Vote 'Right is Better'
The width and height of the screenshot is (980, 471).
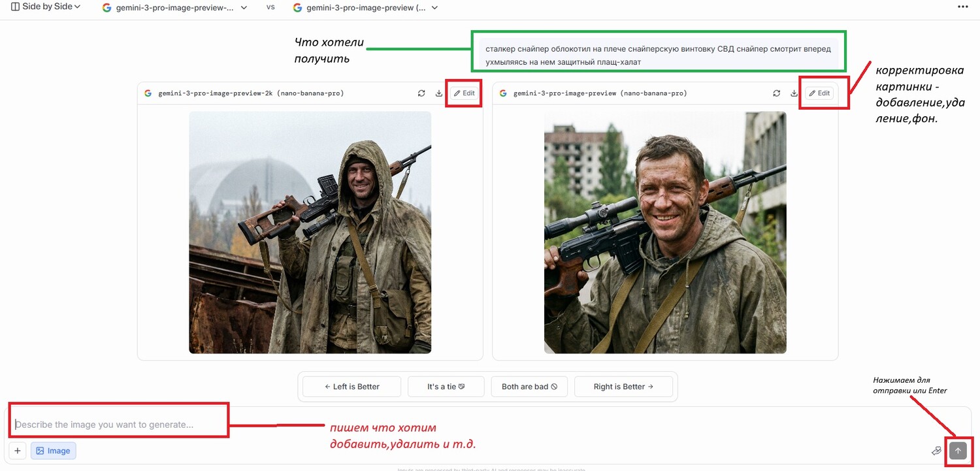point(623,387)
